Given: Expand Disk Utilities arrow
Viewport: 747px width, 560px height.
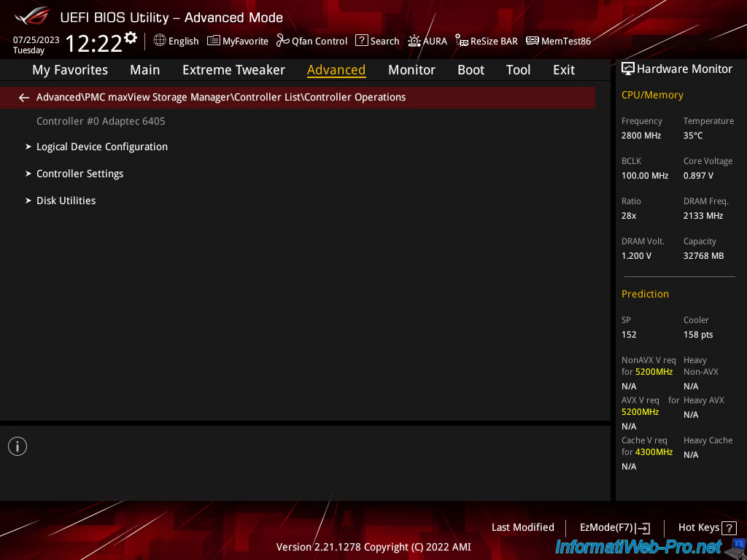Looking at the screenshot, I should click(x=28, y=201).
